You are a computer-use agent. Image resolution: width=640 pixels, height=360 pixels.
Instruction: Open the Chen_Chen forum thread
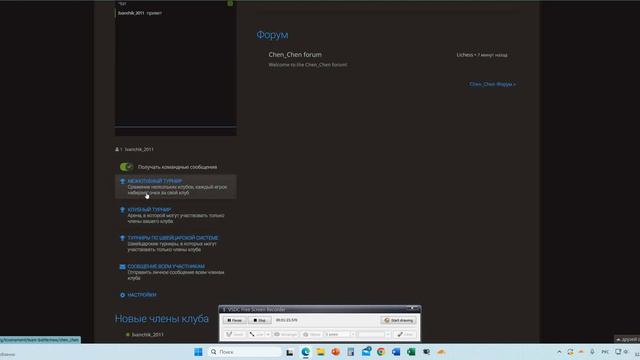point(295,54)
